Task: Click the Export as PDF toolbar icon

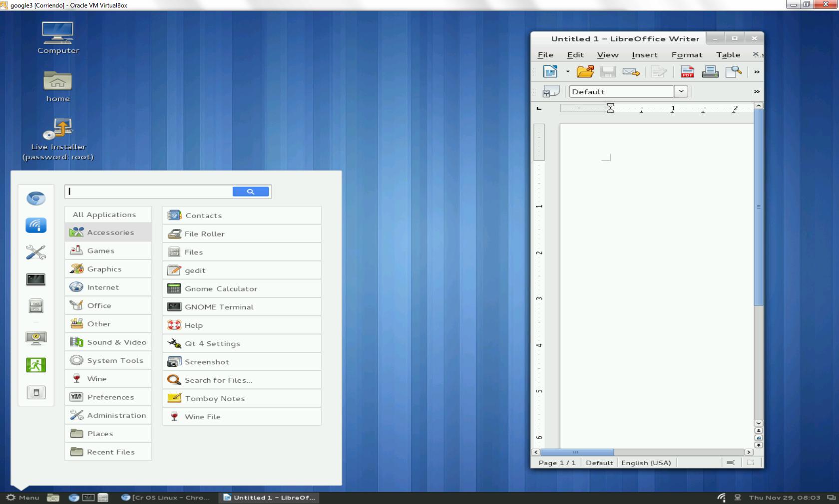Action: 687,72
